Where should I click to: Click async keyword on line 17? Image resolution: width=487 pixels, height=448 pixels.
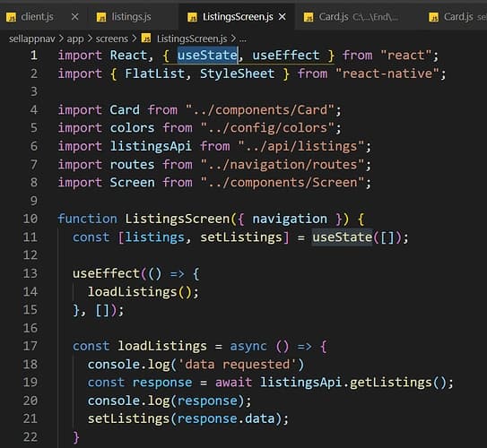point(248,346)
